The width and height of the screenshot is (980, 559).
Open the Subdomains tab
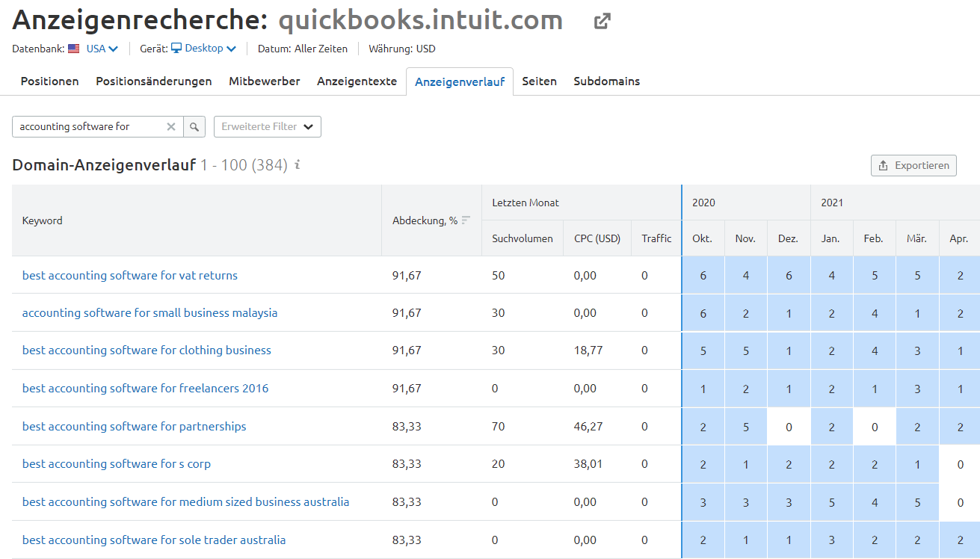click(x=607, y=81)
